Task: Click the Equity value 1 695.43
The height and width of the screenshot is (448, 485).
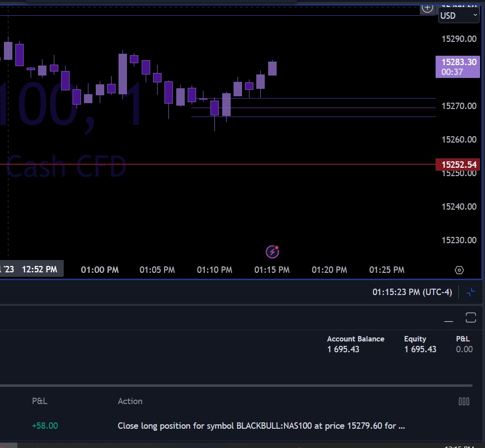Action: (420, 349)
